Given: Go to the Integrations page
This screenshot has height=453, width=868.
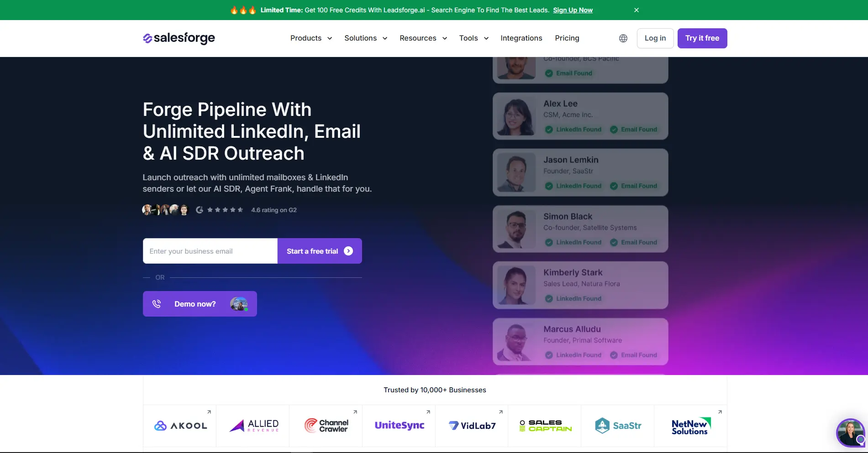Looking at the screenshot, I should coord(521,38).
